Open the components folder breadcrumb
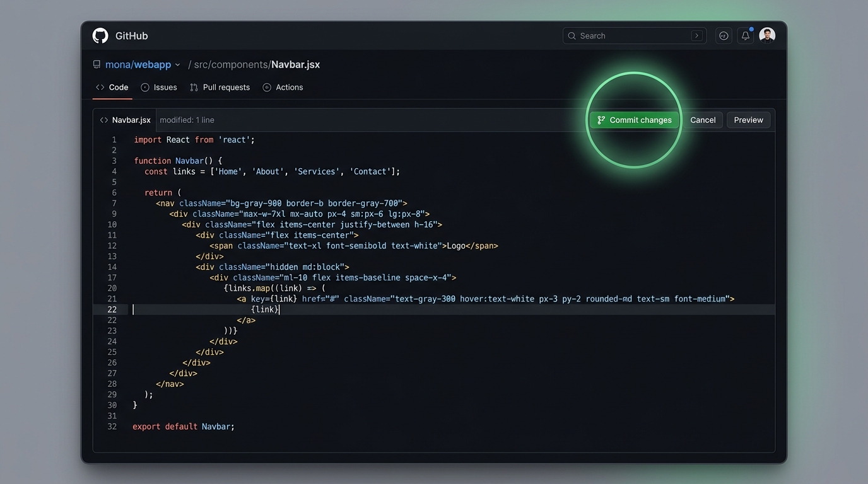868x484 pixels. click(240, 65)
